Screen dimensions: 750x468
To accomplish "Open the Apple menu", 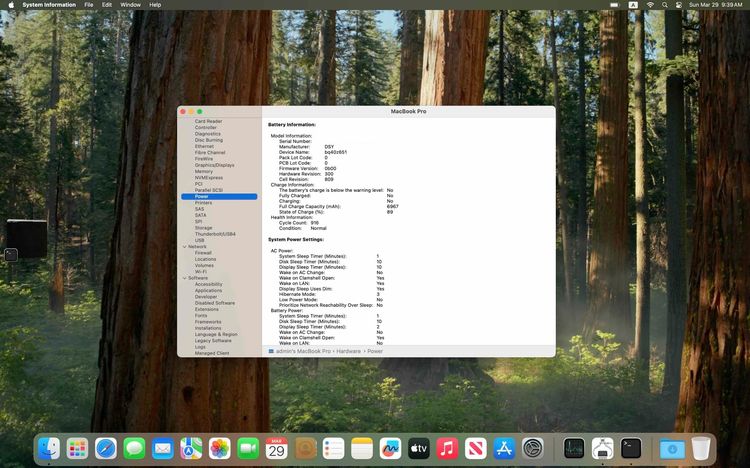I will pyautogui.click(x=11, y=5).
